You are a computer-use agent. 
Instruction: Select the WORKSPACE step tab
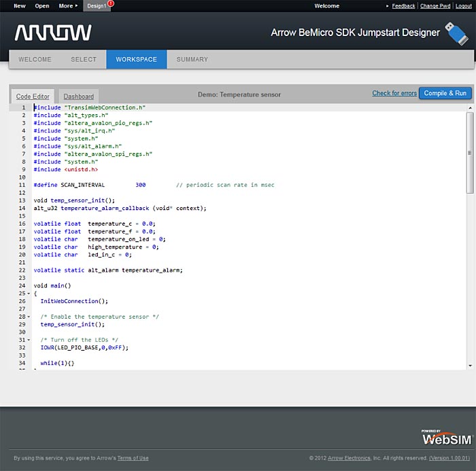tap(136, 60)
